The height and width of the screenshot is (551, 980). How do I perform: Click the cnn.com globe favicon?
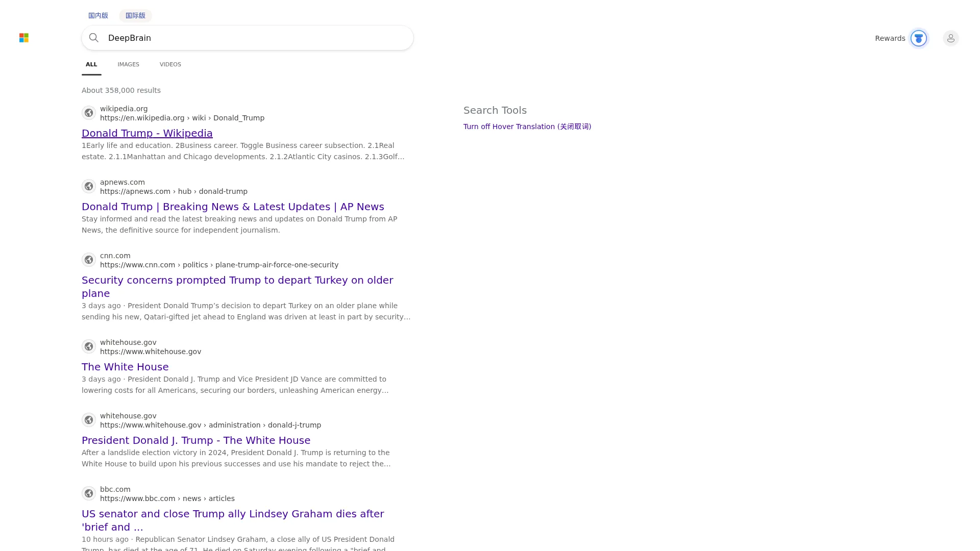tap(89, 260)
